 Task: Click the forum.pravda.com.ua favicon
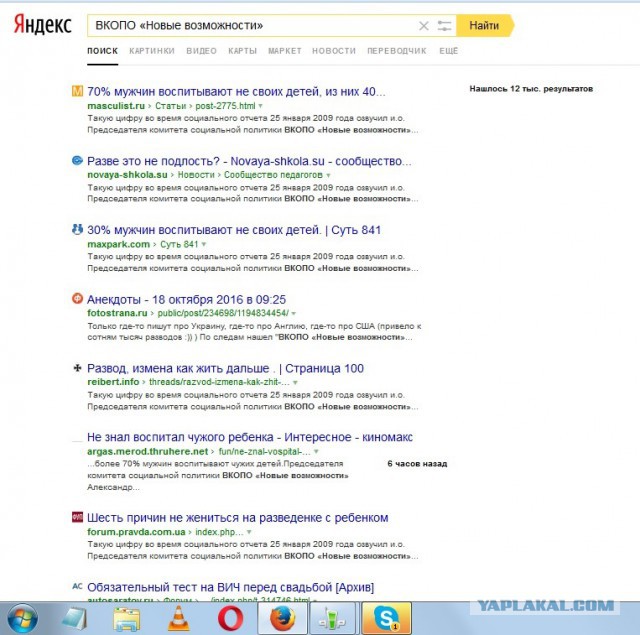pos(77,517)
